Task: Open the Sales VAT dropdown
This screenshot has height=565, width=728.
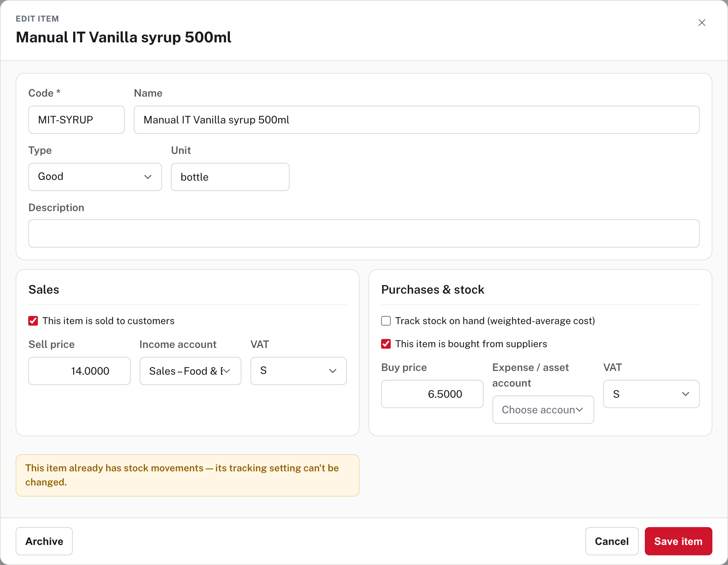Action: click(x=299, y=371)
